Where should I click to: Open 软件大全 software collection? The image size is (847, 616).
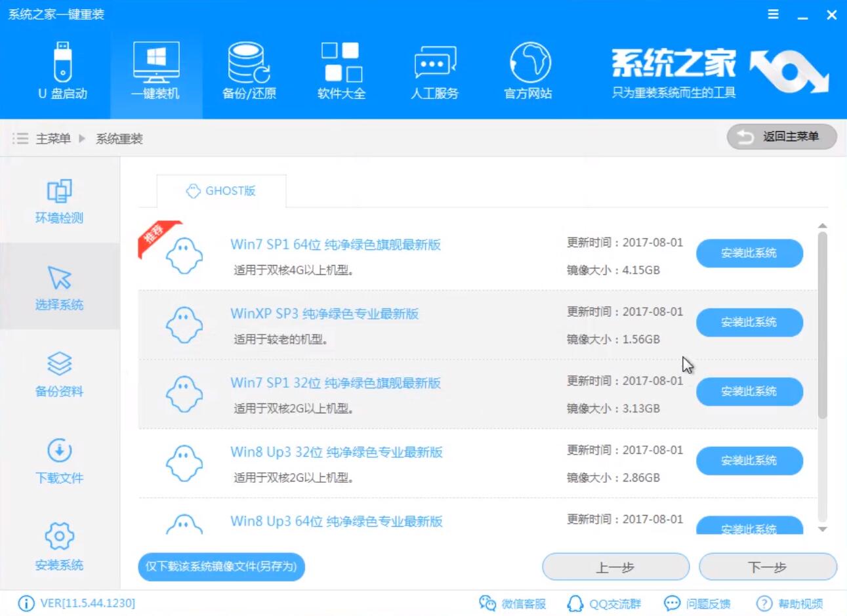341,69
